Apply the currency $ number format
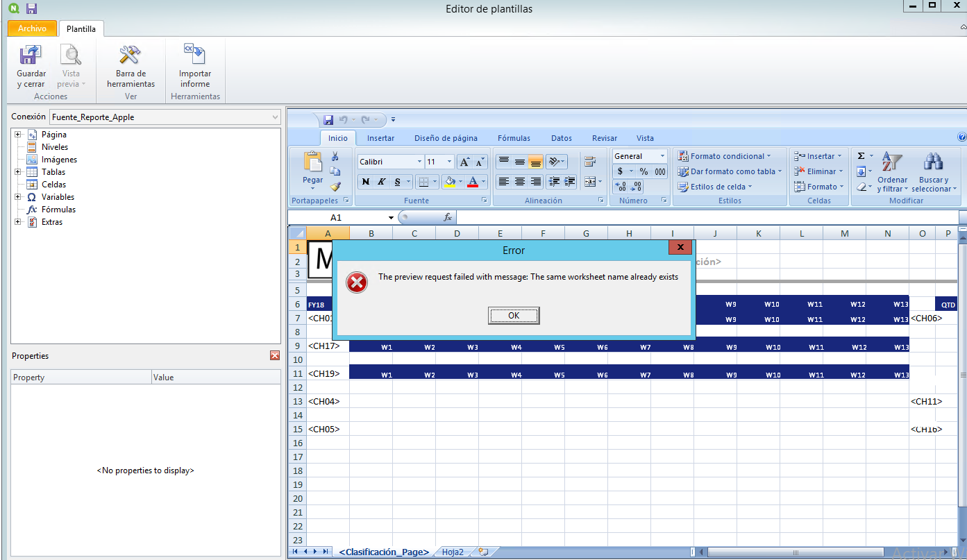Image resolution: width=967 pixels, height=560 pixels. pyautogui.click(x=620, y=171)
